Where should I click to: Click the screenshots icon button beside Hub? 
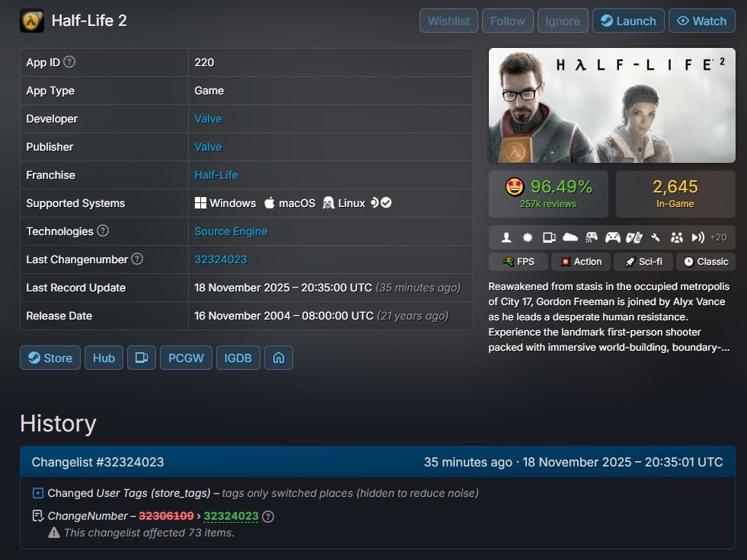[x=141, y=358]
